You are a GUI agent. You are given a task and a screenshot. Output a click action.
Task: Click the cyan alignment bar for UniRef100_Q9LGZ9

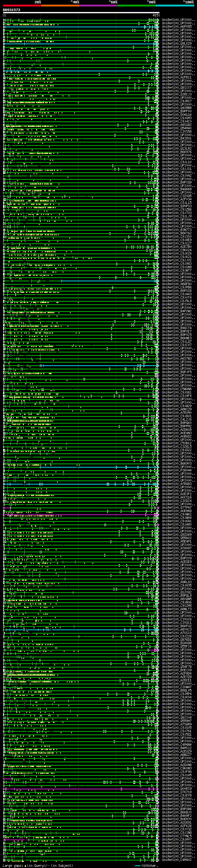(81, 44)
